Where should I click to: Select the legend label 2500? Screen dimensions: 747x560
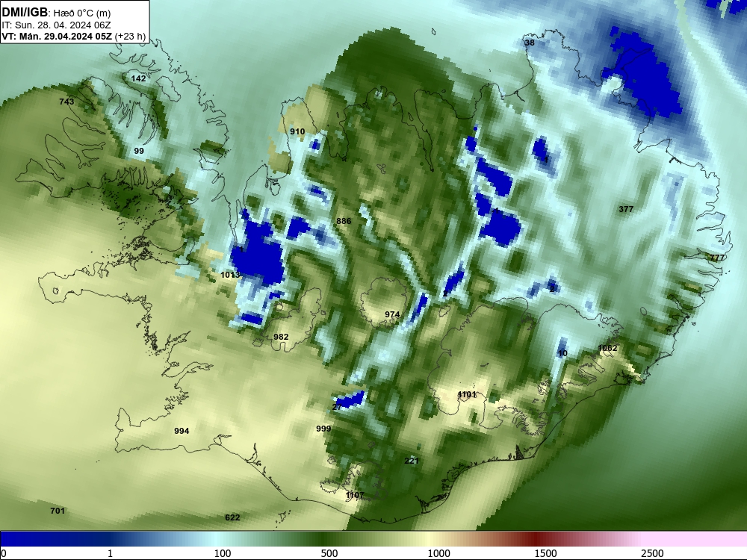[652, 553]
